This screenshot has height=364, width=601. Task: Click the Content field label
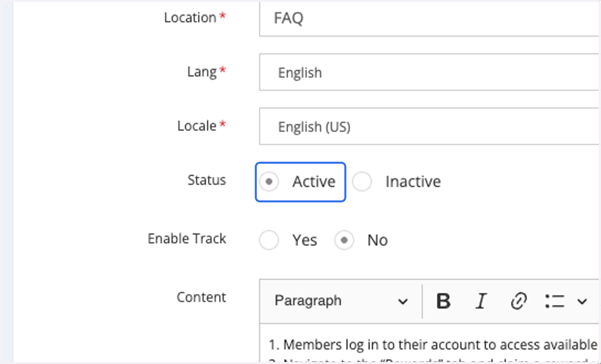(201, 297)
